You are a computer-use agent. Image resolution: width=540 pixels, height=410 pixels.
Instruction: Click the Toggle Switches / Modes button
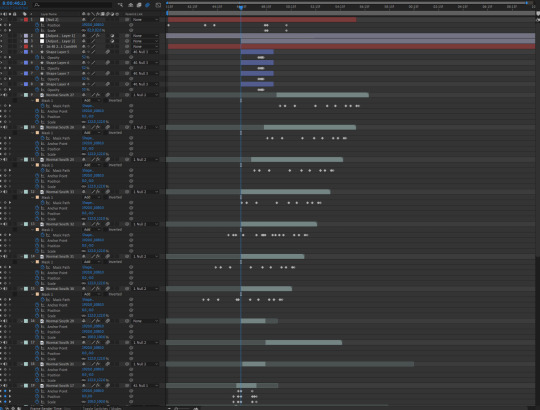(102, 408)
